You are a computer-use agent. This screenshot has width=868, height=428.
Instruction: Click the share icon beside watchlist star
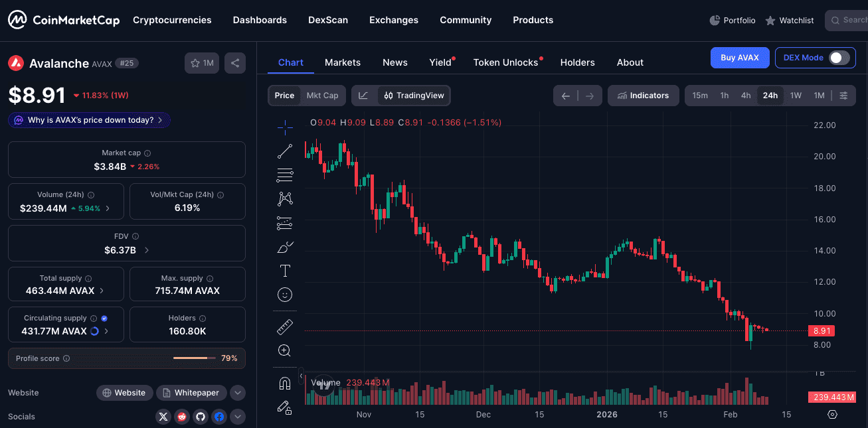pos(235,63)
